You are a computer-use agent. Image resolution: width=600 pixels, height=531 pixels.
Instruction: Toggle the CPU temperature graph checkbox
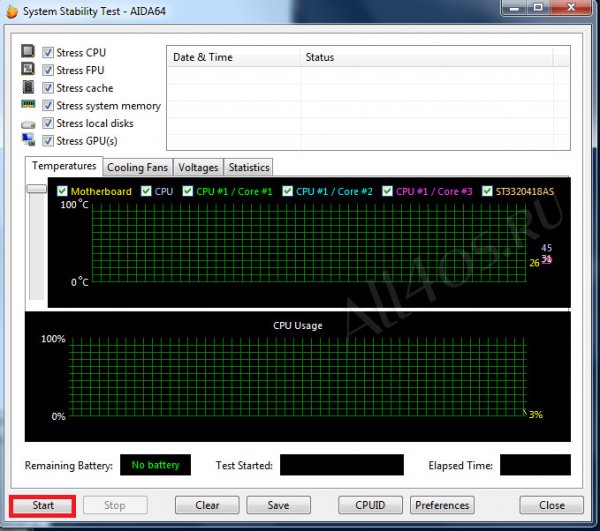click(146, 191)
